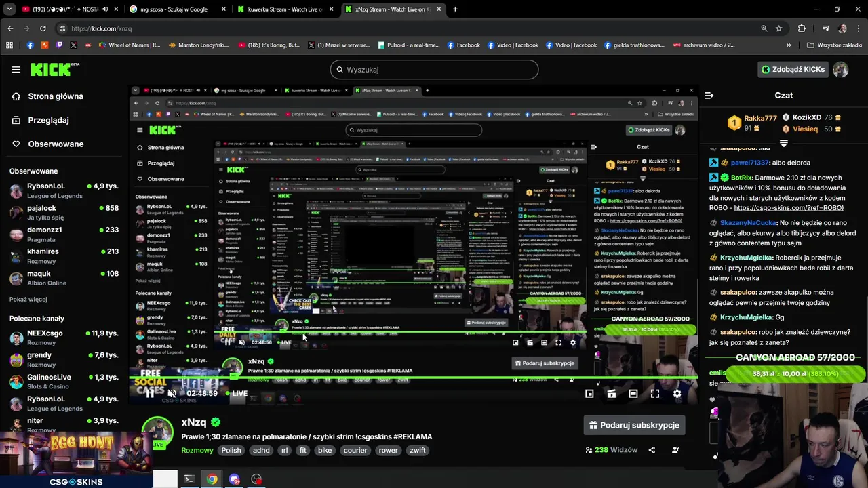Viewport: 868px width, 488px height.
Task: Mute the NOSTA YouTube tab audio icon
Action: click(104, 9)
